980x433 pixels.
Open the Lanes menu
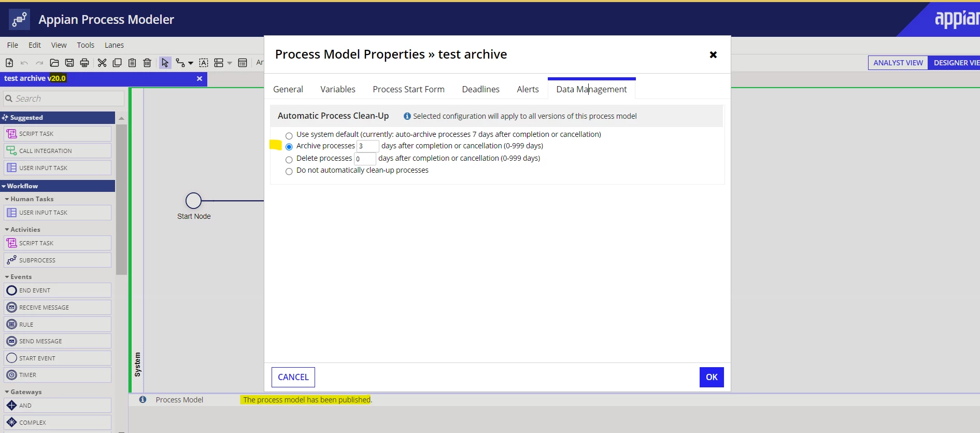point(114,45)
